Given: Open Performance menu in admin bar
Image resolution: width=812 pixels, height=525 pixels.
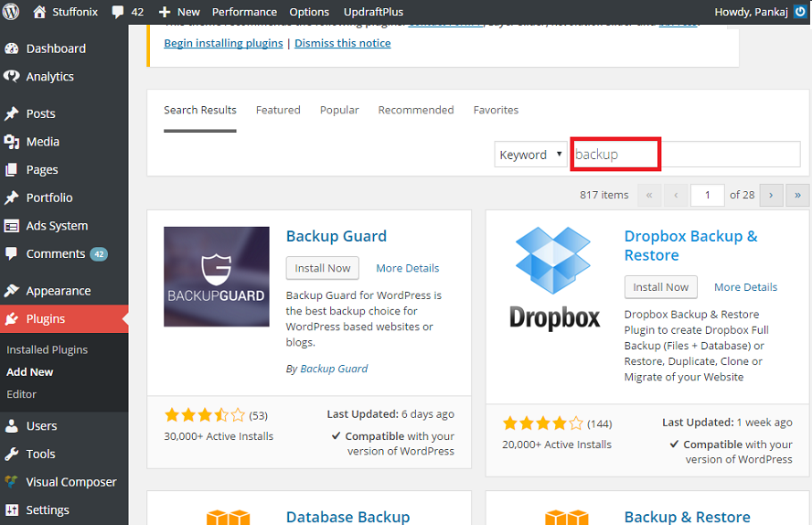Looking at the screenshot, I should coord(244,12).
